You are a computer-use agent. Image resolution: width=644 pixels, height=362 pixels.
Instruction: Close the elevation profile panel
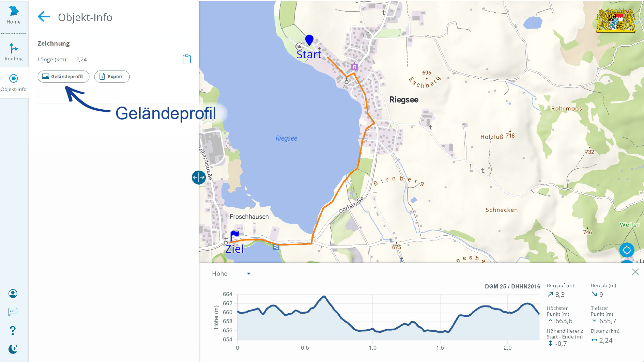coord(635,272)
